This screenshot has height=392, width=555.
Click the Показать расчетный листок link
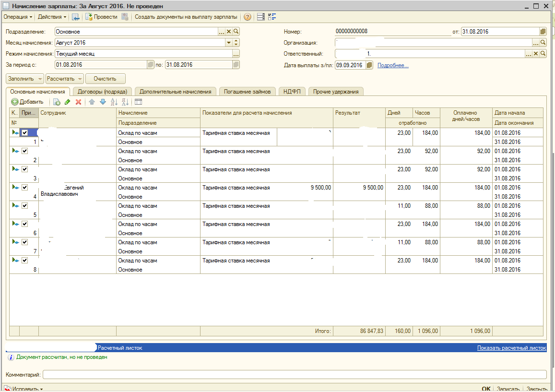pos(511,348)
